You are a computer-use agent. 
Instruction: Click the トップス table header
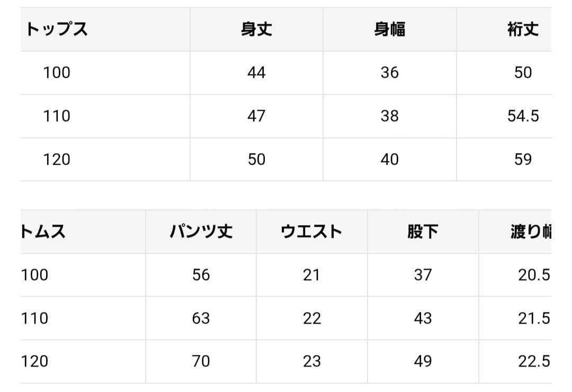pos(57,30)
